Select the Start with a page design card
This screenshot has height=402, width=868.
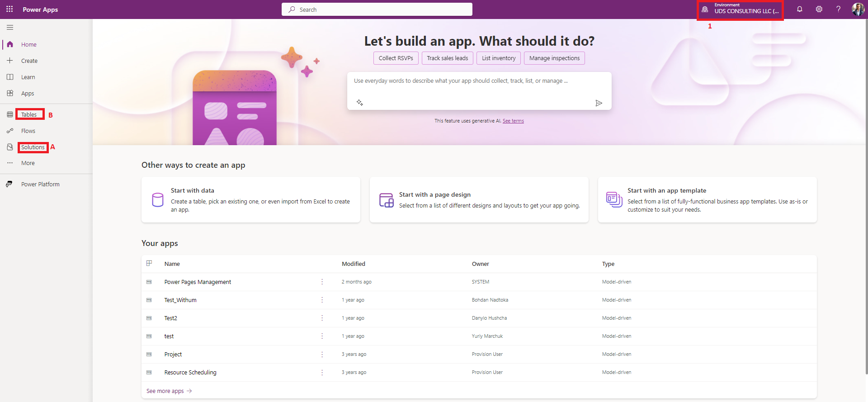(479, 199)
